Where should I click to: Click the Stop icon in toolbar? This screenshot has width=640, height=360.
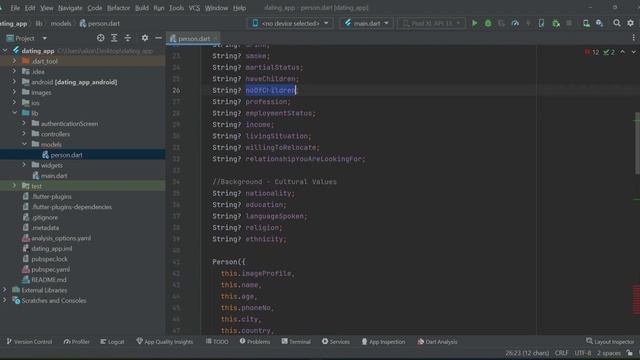[x=569, y=23]
